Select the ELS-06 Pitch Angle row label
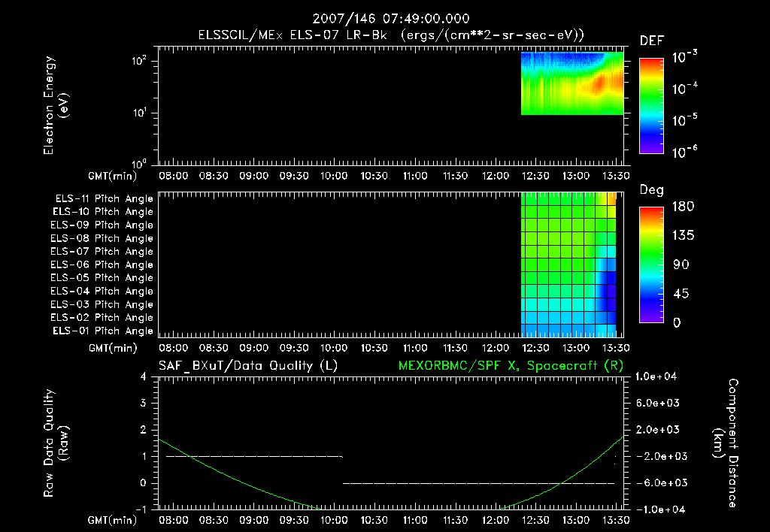This screenshot has height=532, width=770. click(102, 264)
